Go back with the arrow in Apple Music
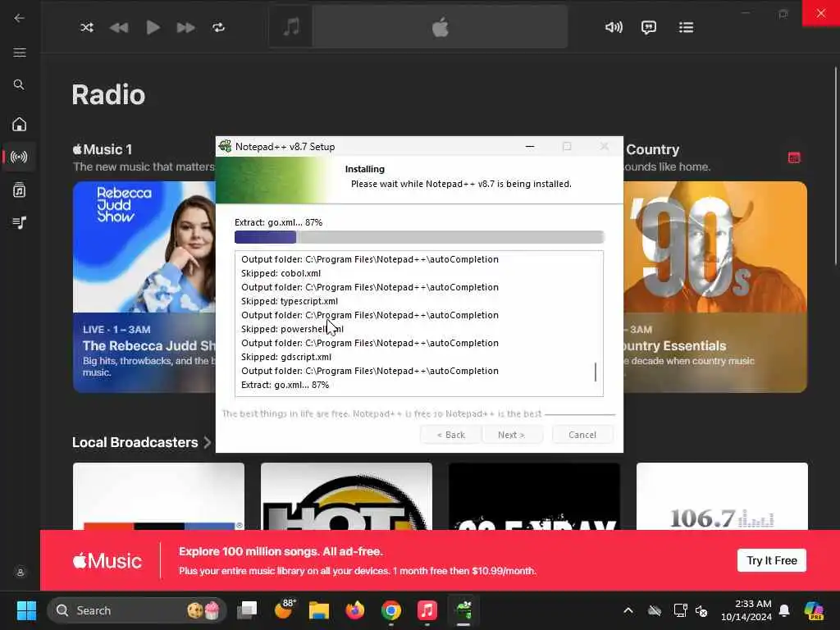Image resolution: width=840 pixels, height=630 pixels. pos(20,18)
